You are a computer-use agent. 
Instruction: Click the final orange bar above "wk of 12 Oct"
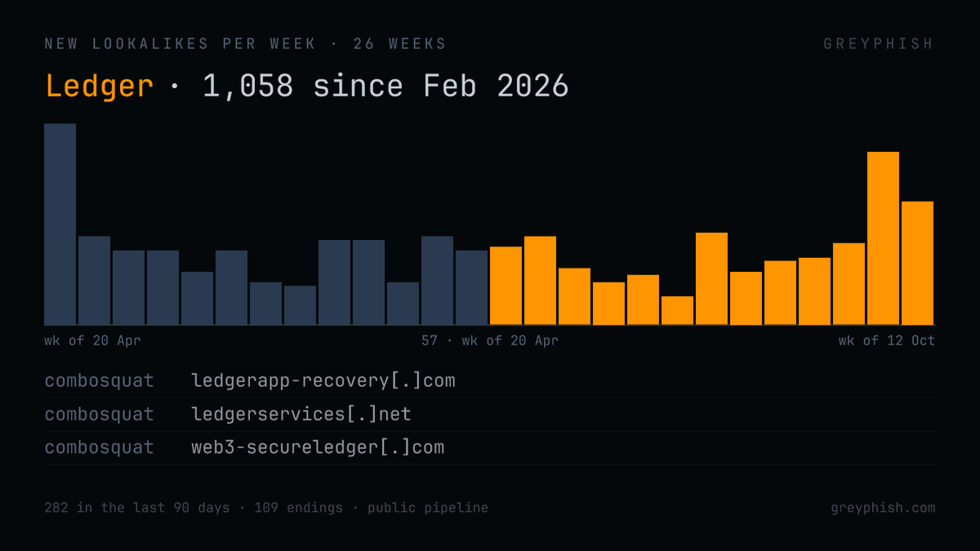917,263
